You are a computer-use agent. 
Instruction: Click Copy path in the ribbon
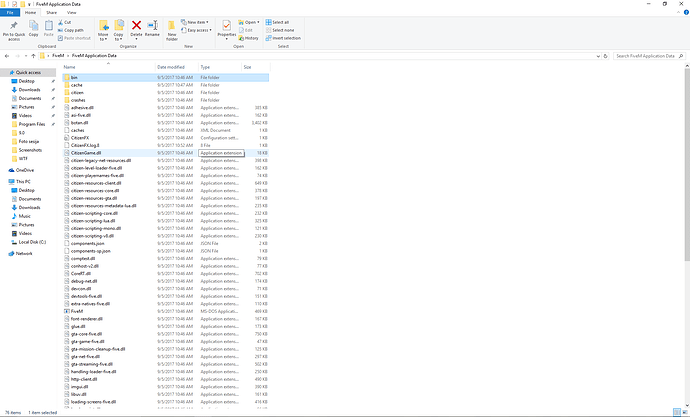click(x=70, y=30)
